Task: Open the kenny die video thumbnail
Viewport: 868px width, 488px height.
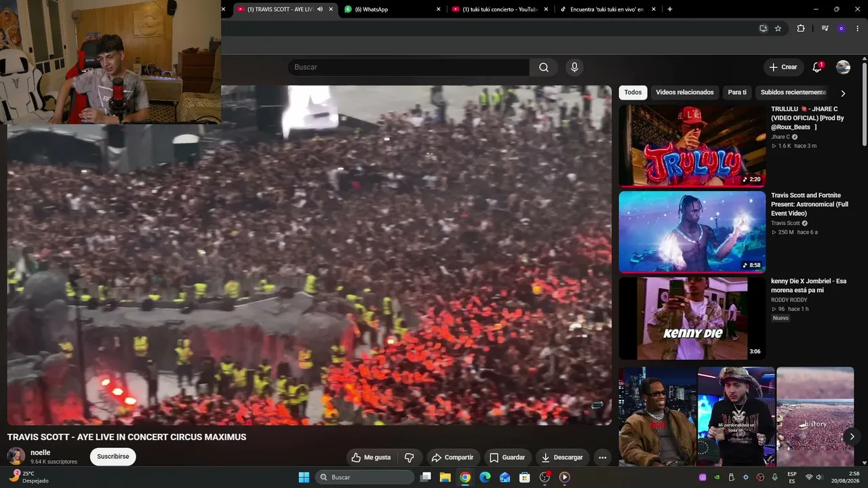Action: pos(692,318)
